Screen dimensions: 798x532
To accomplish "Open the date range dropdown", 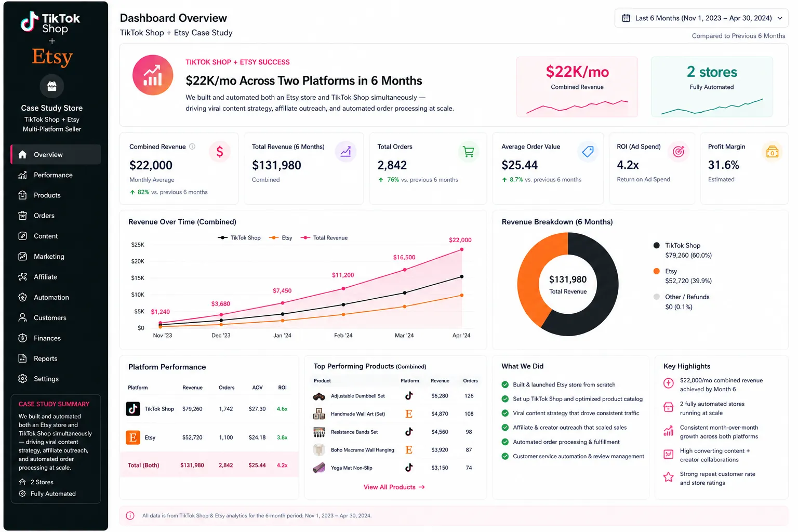I will (x=701, y=18).
